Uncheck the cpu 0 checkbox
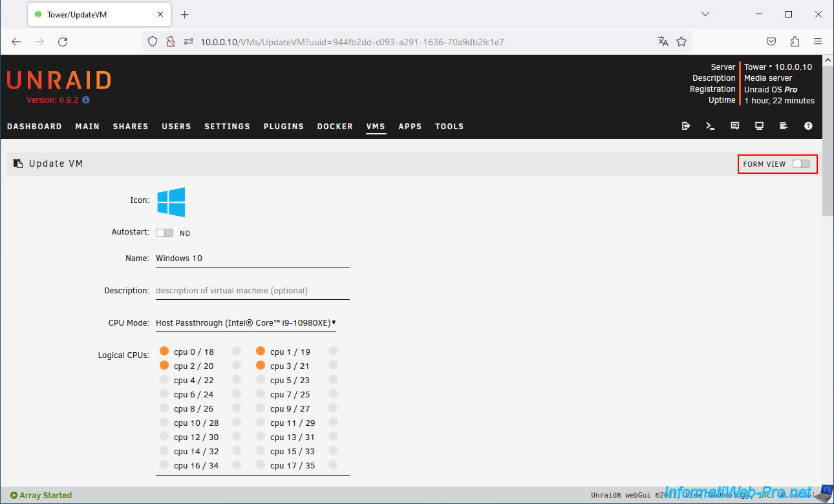 [x=164, y=352]
